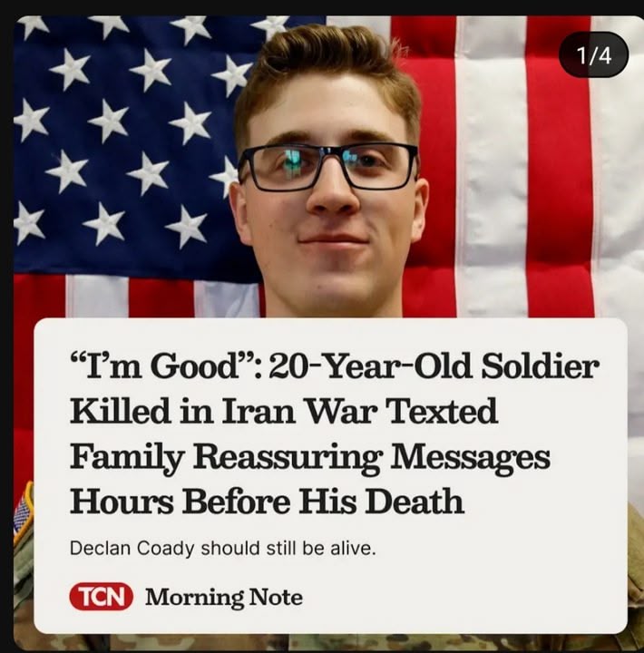The width and height of the screenshot is (644, 653).
Task: Click the flag patch on the uniform shoulder
Action: pyautogui.click(x=23, y=514)
